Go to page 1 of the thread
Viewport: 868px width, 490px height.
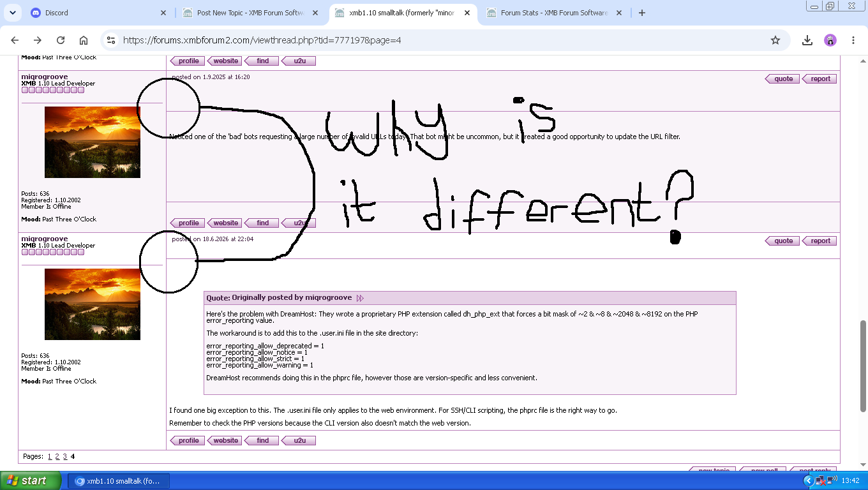(x=50, y=457)
